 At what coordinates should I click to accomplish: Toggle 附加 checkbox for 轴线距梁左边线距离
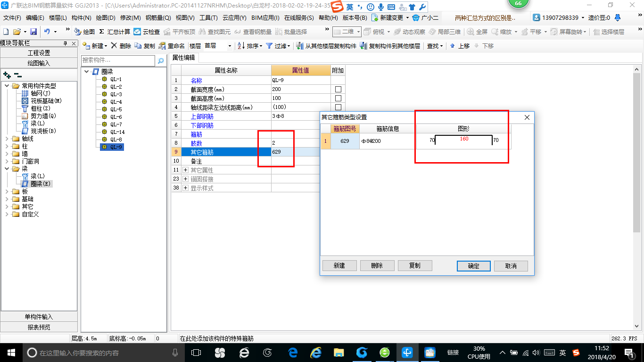[338, 107]
